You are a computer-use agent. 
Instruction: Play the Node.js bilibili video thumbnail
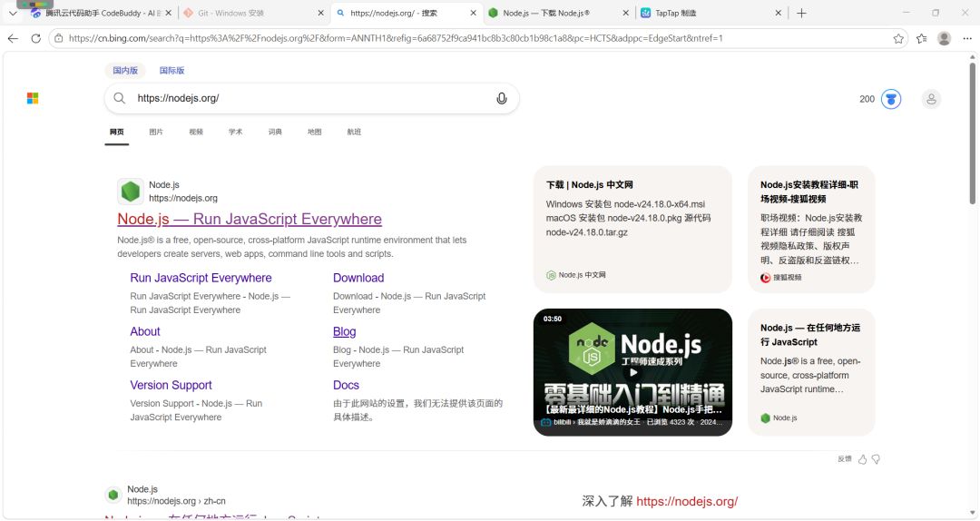[632, 371]
